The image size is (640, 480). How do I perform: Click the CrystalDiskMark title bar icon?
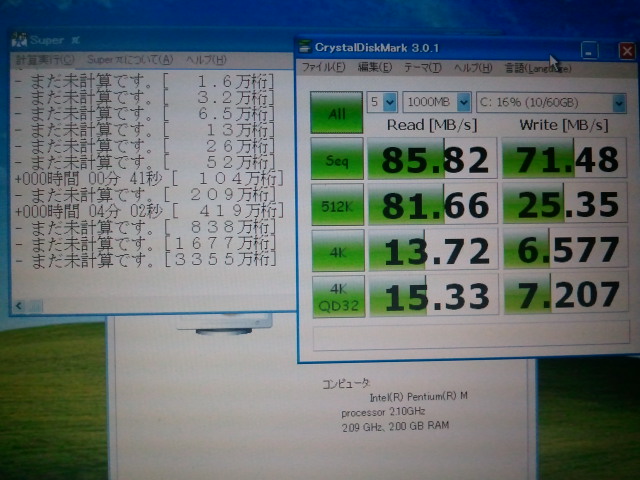[304, 47]
